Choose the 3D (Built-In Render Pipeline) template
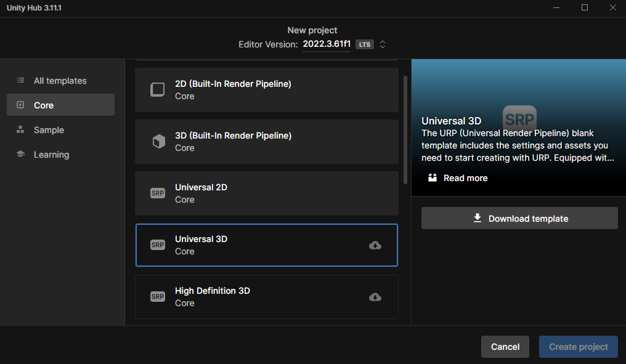 click(x=267, y=142)
